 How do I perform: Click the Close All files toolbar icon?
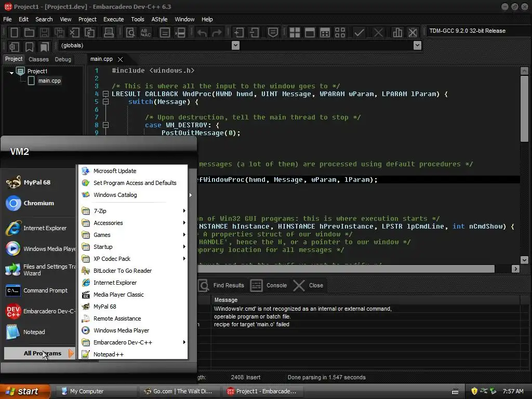(89, 33)
